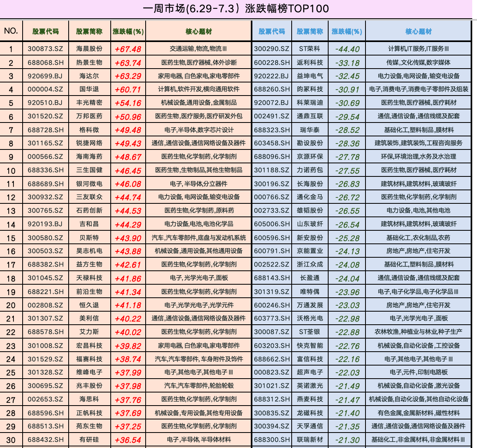Click gain value +67.48
477x448 pixels.
(x=128, y=49)
